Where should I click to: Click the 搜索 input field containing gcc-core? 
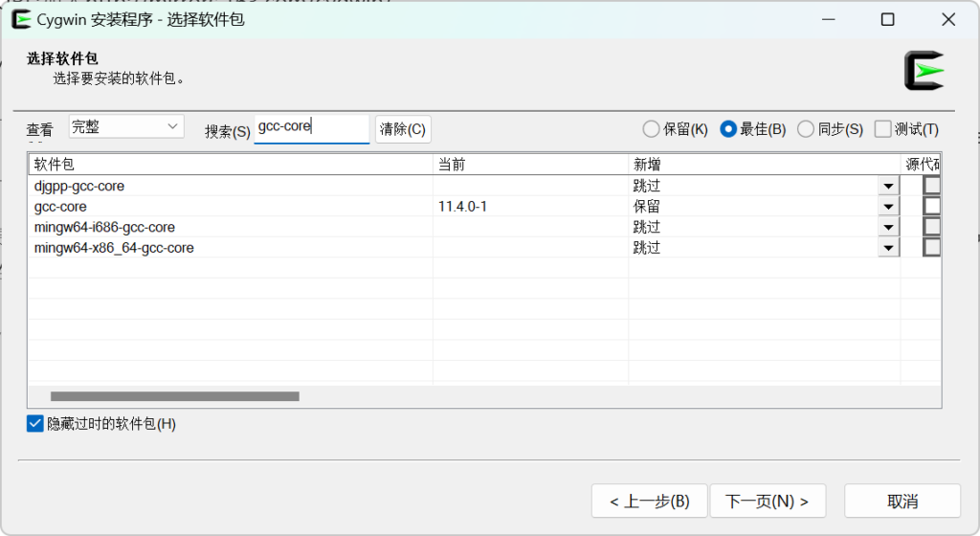tap(311, 127)
